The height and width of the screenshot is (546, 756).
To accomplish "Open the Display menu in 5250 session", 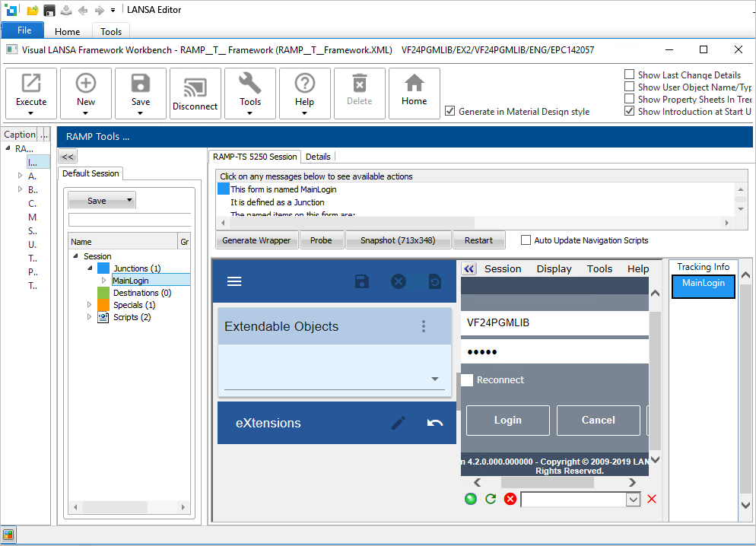I will (x=554, y=268).
